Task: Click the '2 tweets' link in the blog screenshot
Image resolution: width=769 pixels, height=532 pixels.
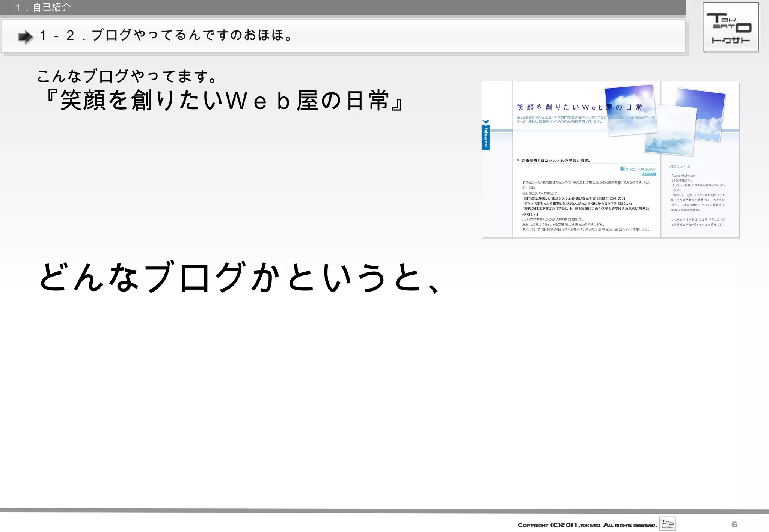Action: [649, 174]
